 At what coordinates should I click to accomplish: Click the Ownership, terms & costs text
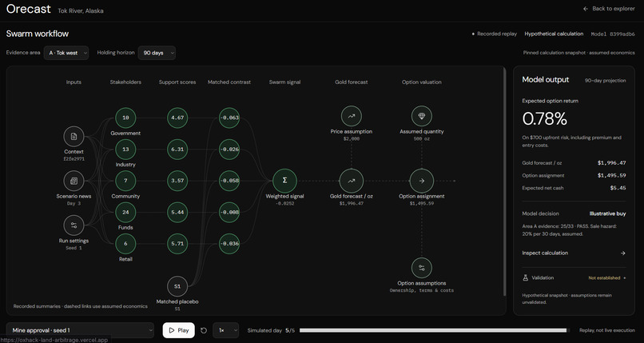(x=422, y=290)
